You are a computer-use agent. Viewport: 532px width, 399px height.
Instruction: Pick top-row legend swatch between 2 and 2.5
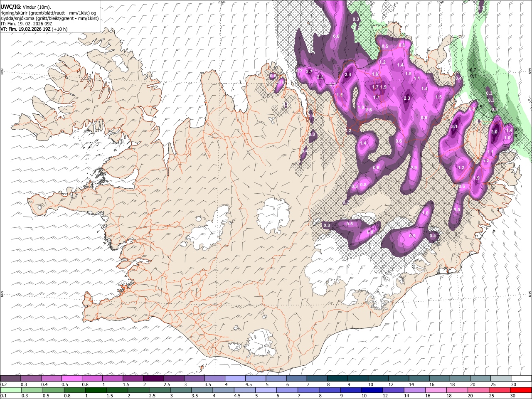click(153, 379)
